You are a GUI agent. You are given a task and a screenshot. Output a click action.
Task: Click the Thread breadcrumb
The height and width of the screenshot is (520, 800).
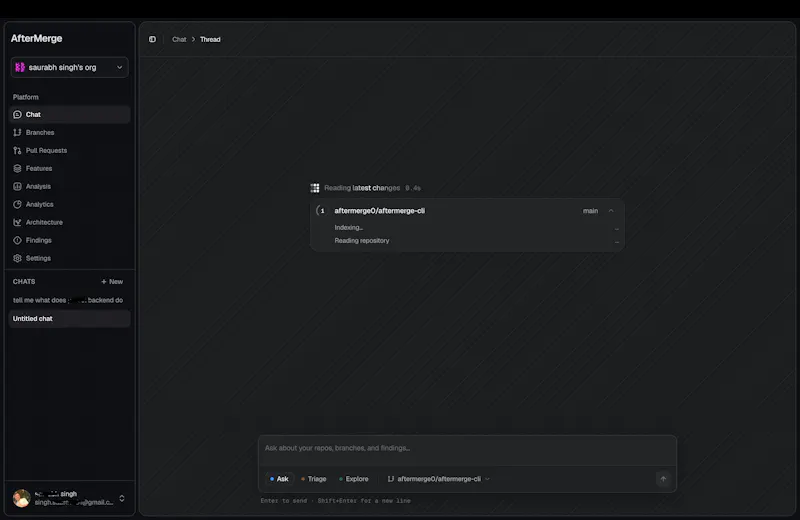click(210, 39)
